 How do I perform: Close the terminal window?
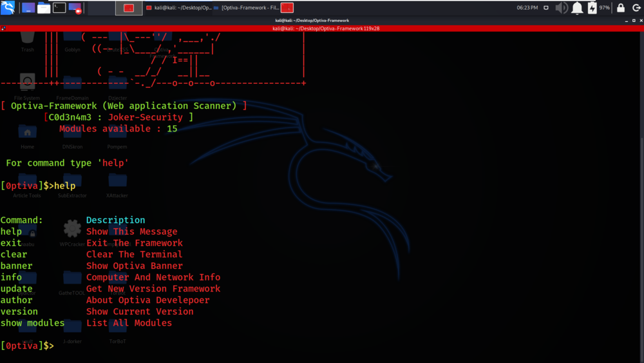[641, 21]
